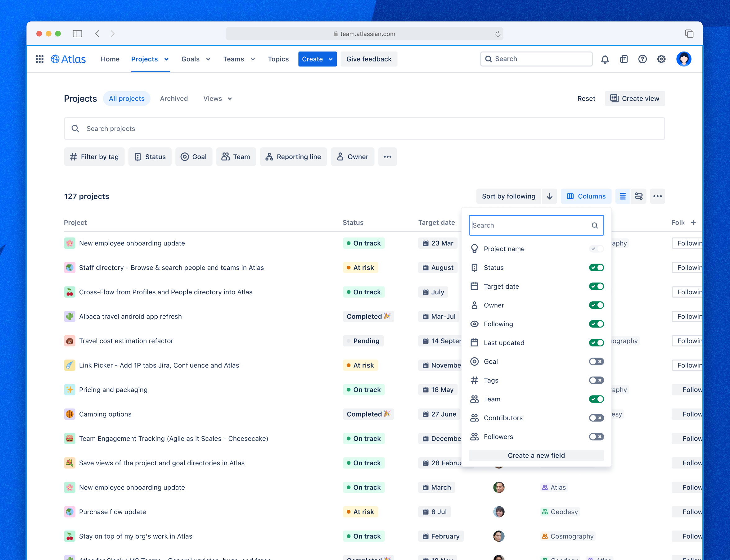Enable the Goal column toggle
The height and width of the screenshot is (560, 730).
pyautogui.click(x=596, y=361)
